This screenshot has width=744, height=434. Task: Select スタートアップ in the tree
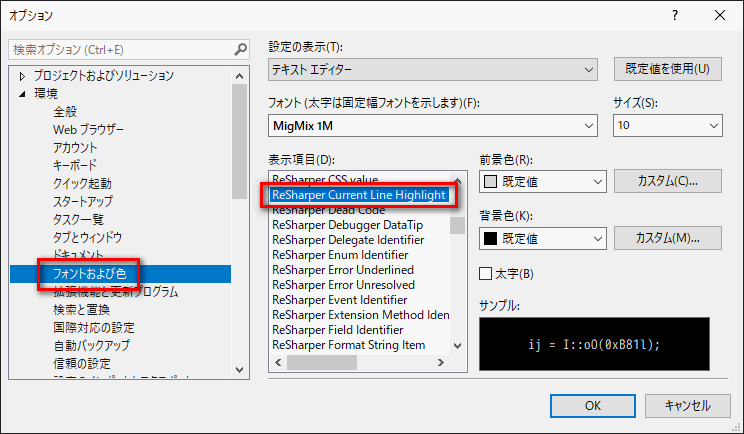(x=83, y=201)
